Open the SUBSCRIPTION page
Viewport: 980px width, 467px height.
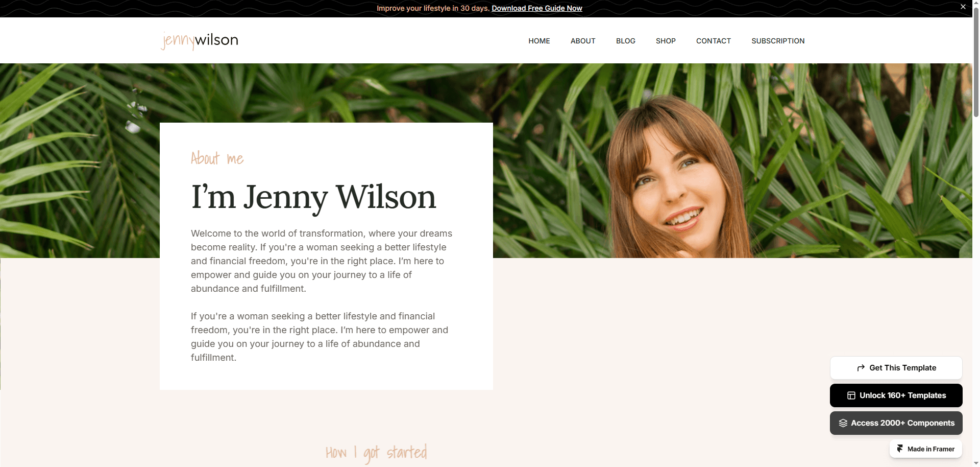(778, 41)
